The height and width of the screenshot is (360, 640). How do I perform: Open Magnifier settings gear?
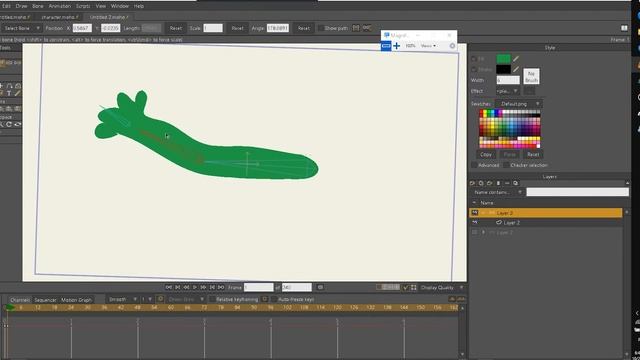coord(452,46)
